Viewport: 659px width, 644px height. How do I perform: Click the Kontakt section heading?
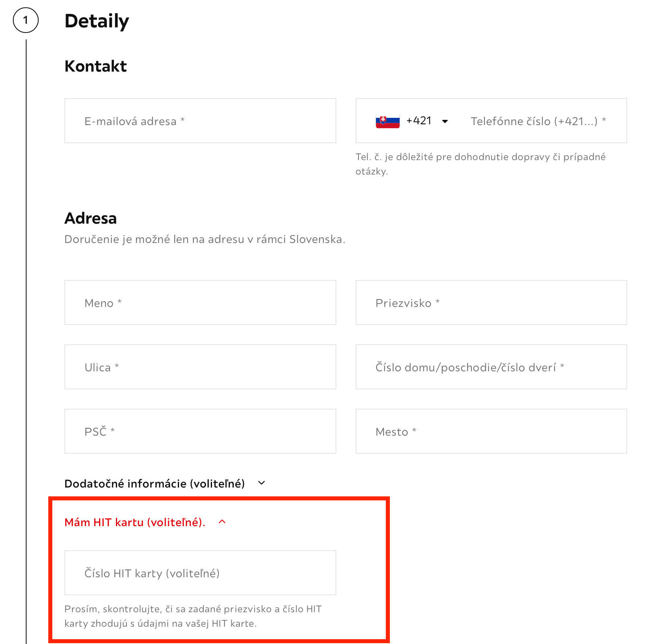point(95,66)
